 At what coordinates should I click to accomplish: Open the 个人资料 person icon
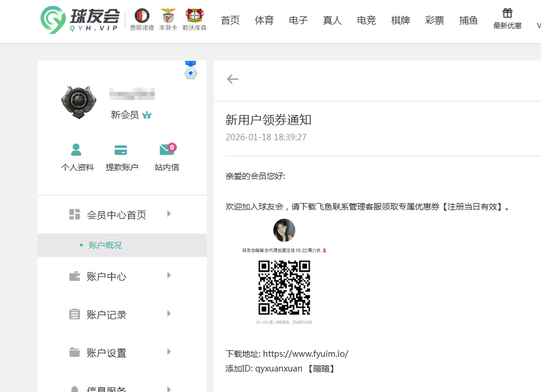(77, 150)
